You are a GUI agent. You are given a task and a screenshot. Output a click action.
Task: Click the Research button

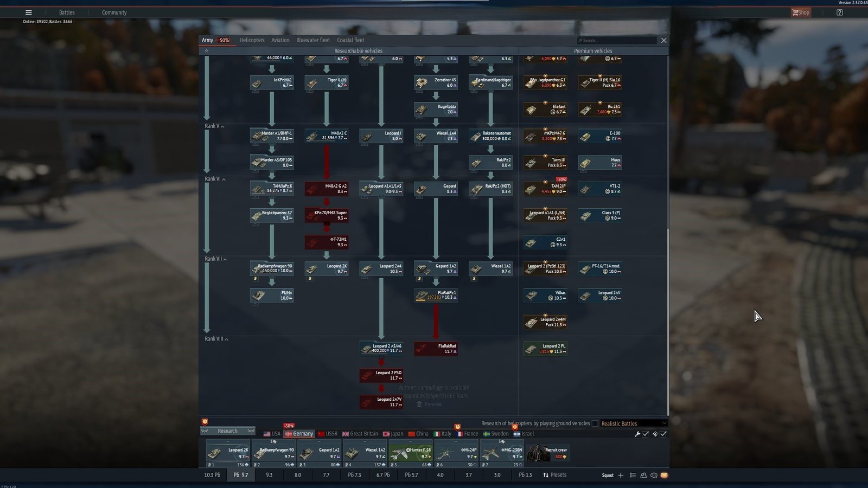tap(228, 431)
